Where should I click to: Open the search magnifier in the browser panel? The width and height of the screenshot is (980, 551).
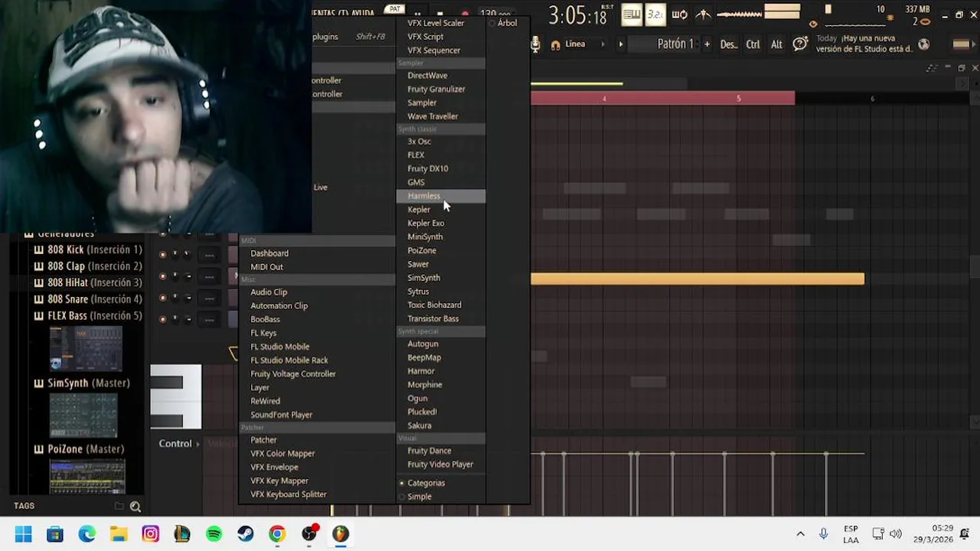(x=136, y=506)
